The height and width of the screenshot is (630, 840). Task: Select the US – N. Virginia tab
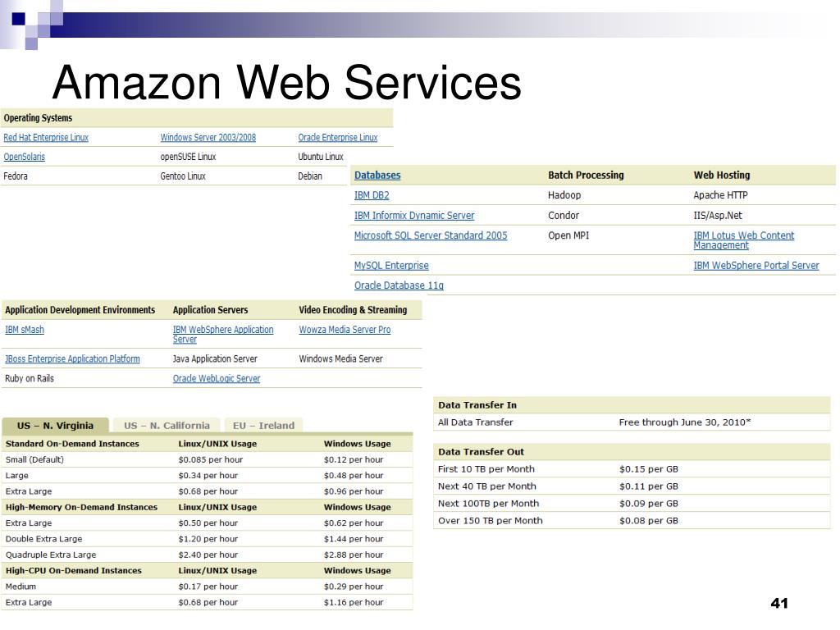click(55, 426)
